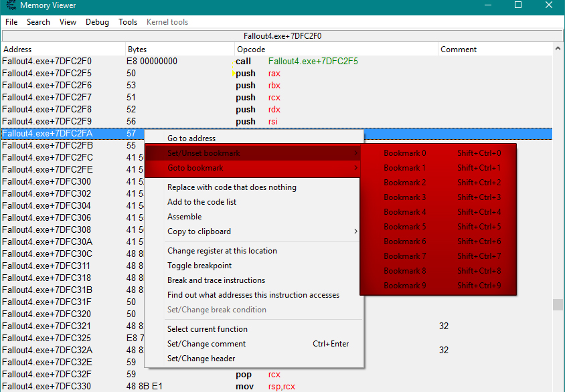Click Find out what addresses this instruction accesses
The width and height of the screenshot is (565, 392).
253,295
